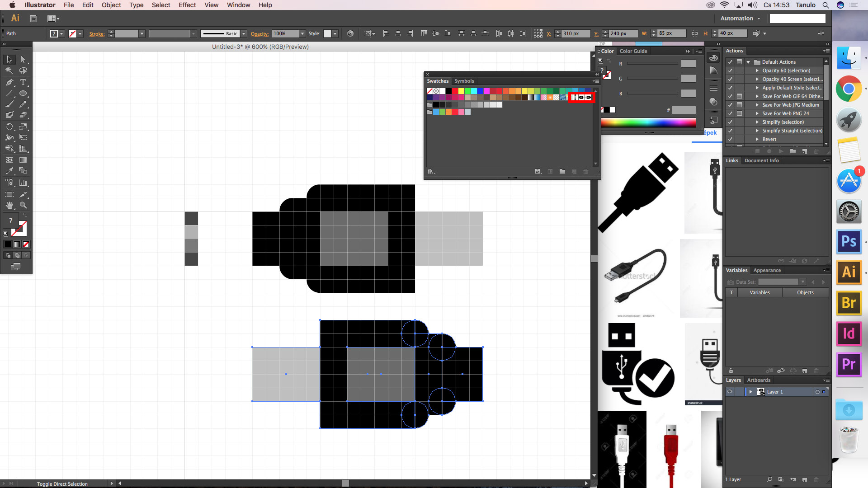This screenshot has width=868, height=488.
Task: Open the Automation workspace switcher
Action: click(x=740, y=19)
